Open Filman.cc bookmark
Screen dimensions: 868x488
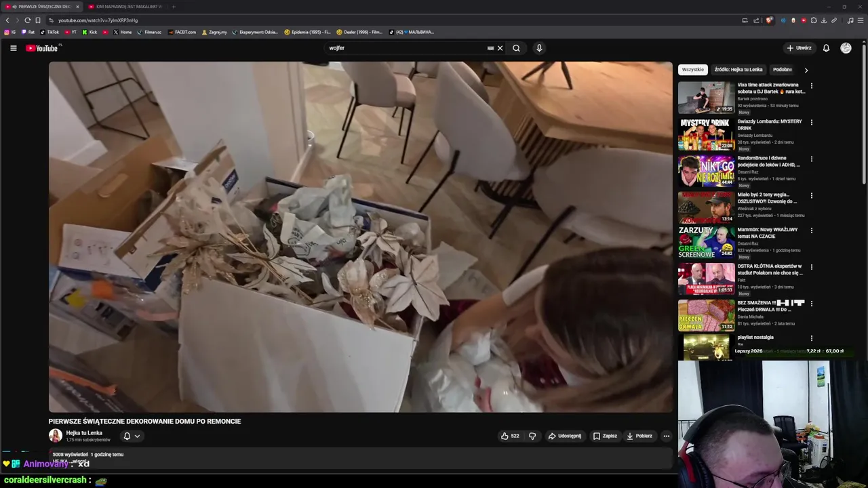(149, 32)
